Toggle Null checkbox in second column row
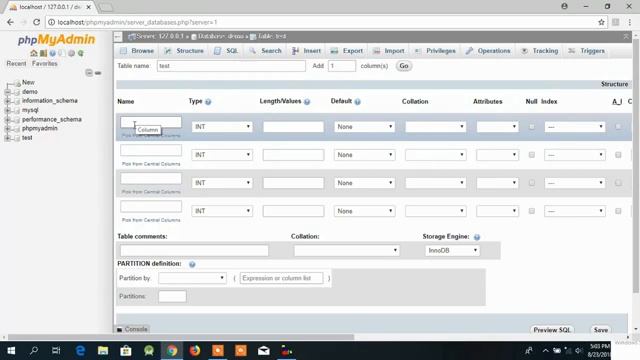Viewport: 640px width, 360px height. tap(531, 155)
